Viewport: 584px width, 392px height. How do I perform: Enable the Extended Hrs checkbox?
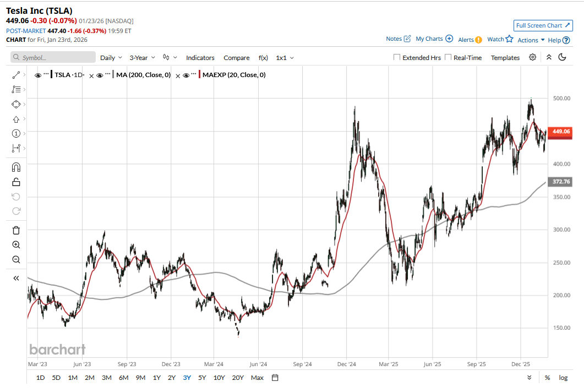397,58
